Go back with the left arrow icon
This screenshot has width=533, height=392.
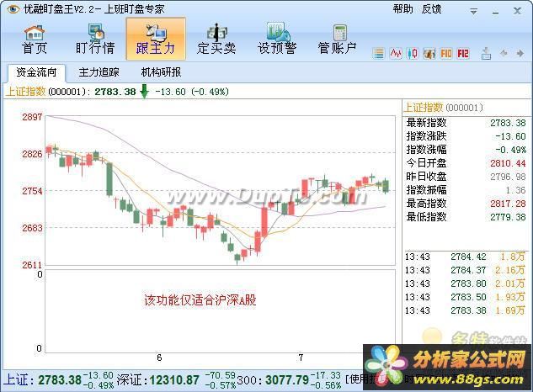pos(504,53)
